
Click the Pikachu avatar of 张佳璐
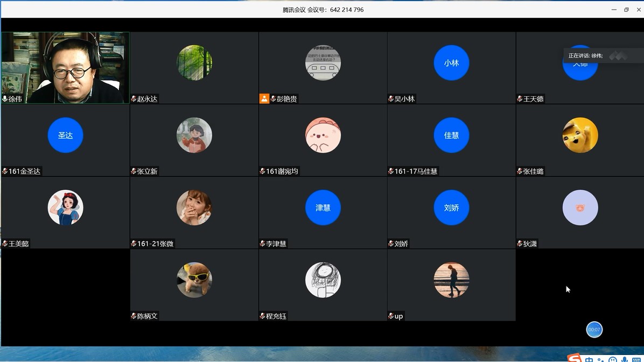(580, 135)
